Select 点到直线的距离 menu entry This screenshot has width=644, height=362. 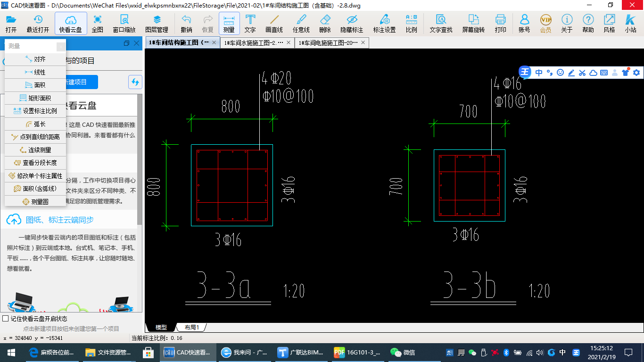[35, 137]
